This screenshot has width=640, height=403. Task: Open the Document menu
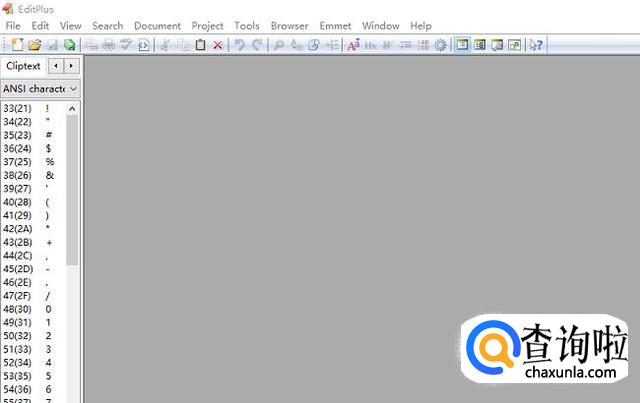[x=157, y=25]
